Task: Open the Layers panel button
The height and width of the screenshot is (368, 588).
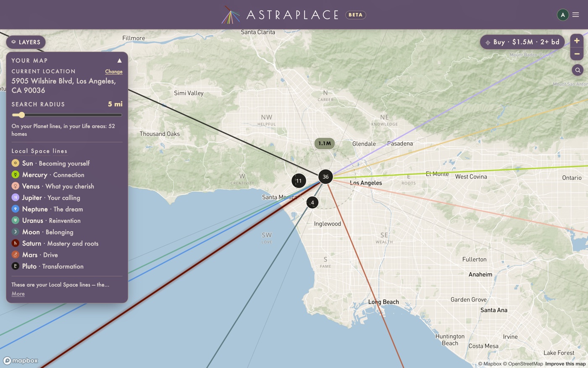Action: click(x=26, y=42)
